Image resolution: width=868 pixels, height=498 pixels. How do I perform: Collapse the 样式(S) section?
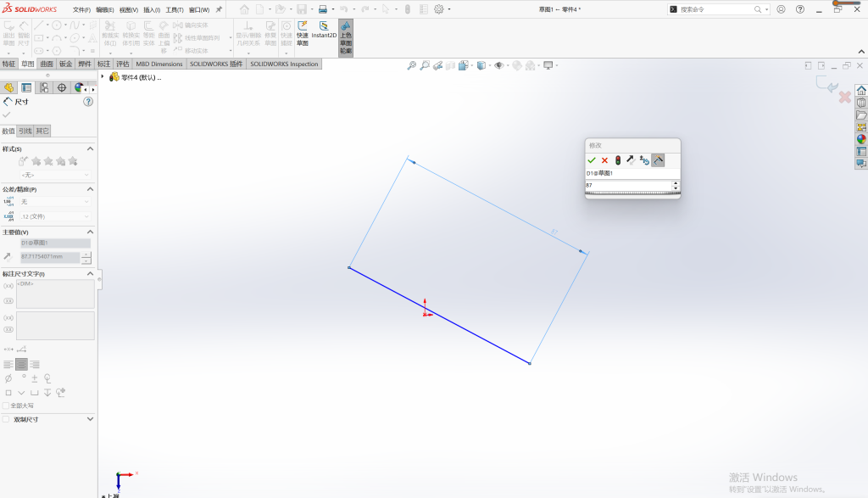tap(90, 149)
